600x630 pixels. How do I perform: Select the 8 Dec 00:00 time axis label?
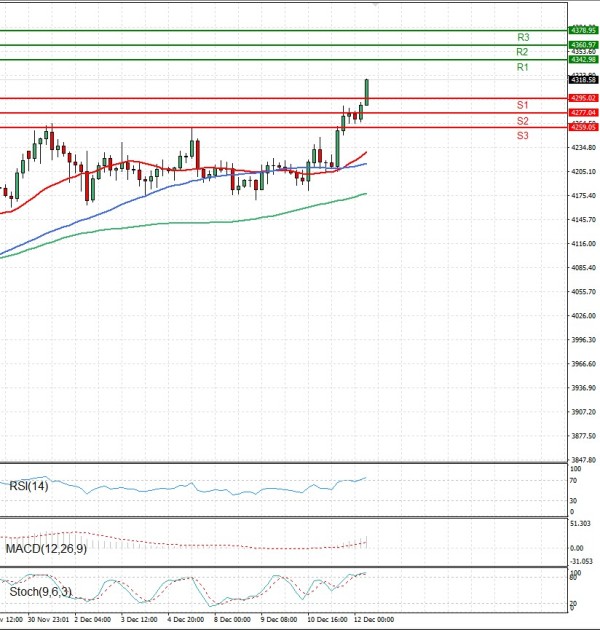pos(232,620)
